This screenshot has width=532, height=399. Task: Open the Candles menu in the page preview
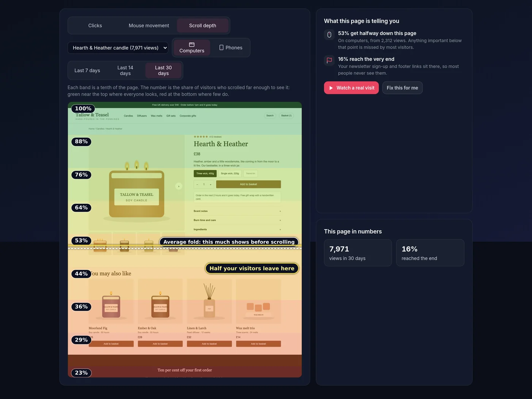point(128,116)
